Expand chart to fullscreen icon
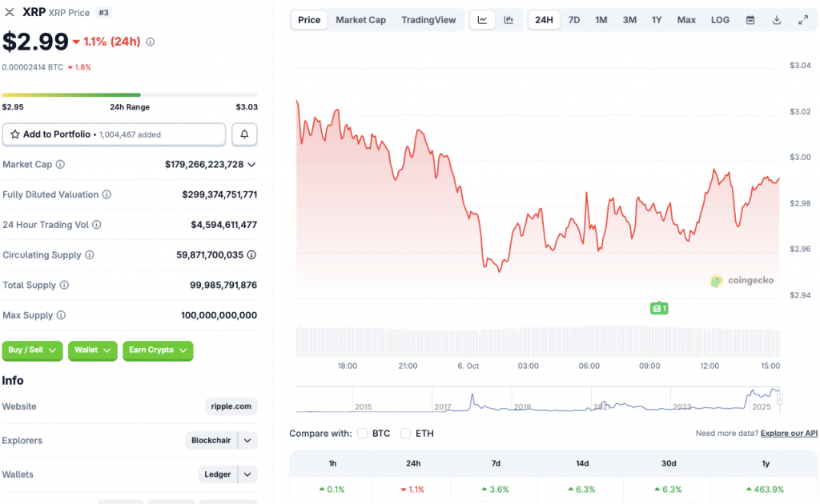820x504 pixels. click(803, 20)
